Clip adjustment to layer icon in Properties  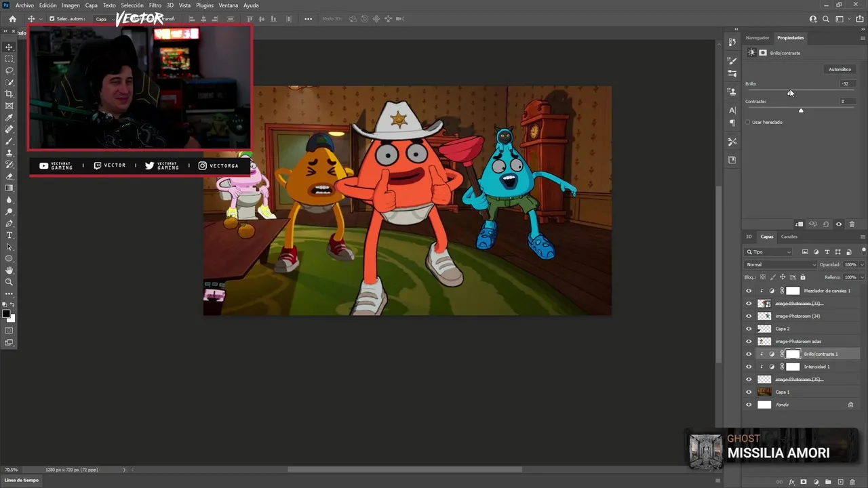click(x=800, y=224)
